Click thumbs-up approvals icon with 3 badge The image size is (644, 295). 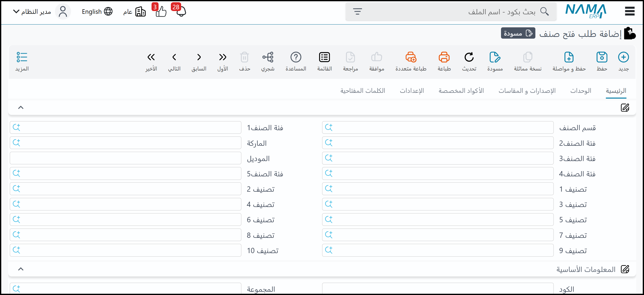point(161,11)
